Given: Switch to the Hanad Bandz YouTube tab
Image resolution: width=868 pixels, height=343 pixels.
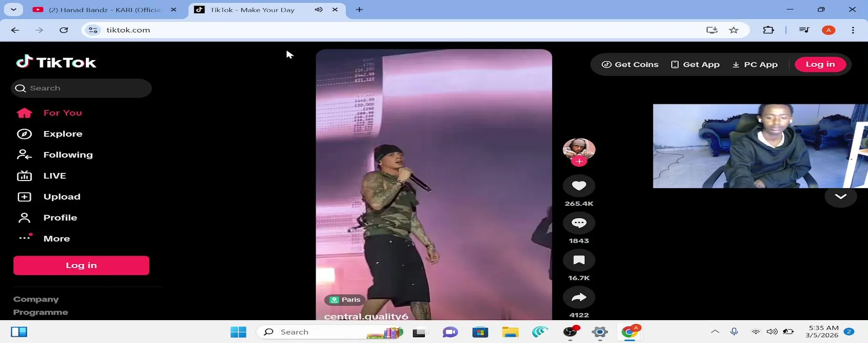Looking at the screenshot, I should tap(105, 10).
